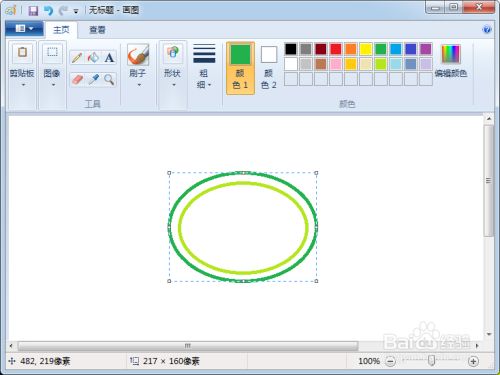Click the vertical scrollbar up arrow
The height and width of the screenshot is (375, 500).
pos(489,119)
